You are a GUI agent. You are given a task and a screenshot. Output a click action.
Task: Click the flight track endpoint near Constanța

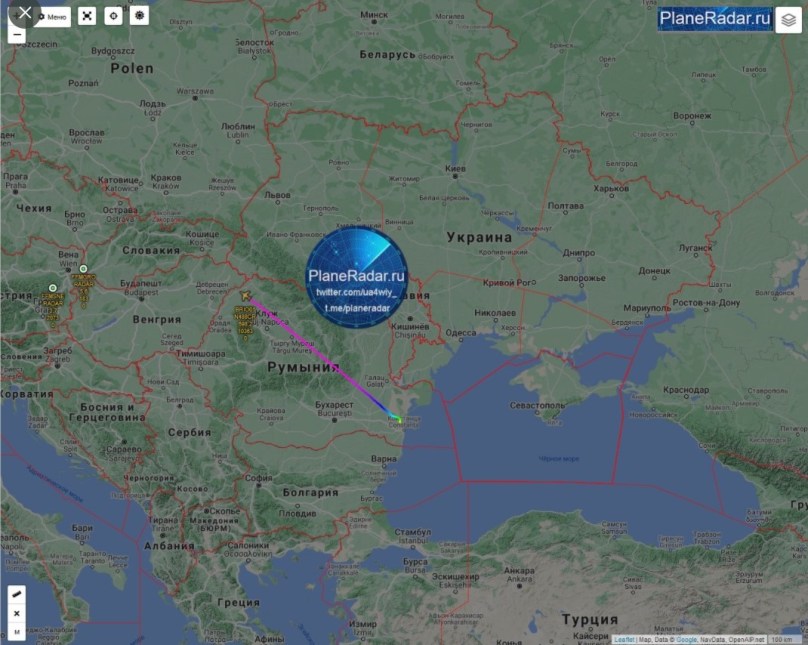pyautogui.click(x=399, y=420)
